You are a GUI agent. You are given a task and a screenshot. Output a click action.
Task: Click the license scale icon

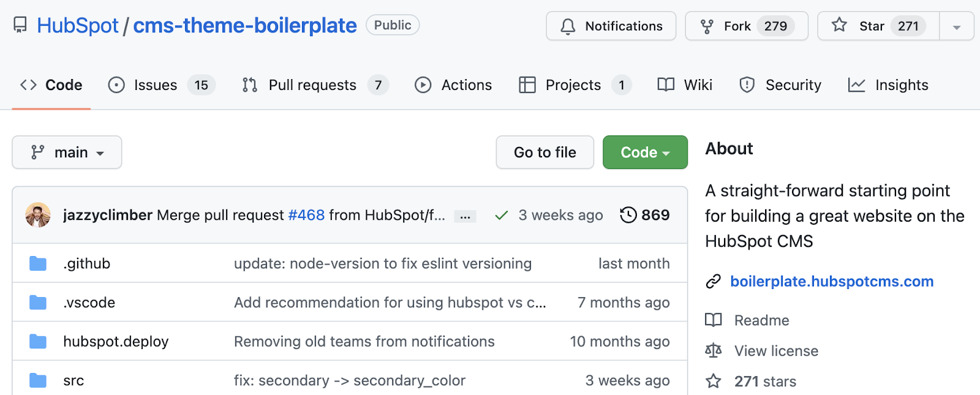pyautogui.click(x=713, y=351)
